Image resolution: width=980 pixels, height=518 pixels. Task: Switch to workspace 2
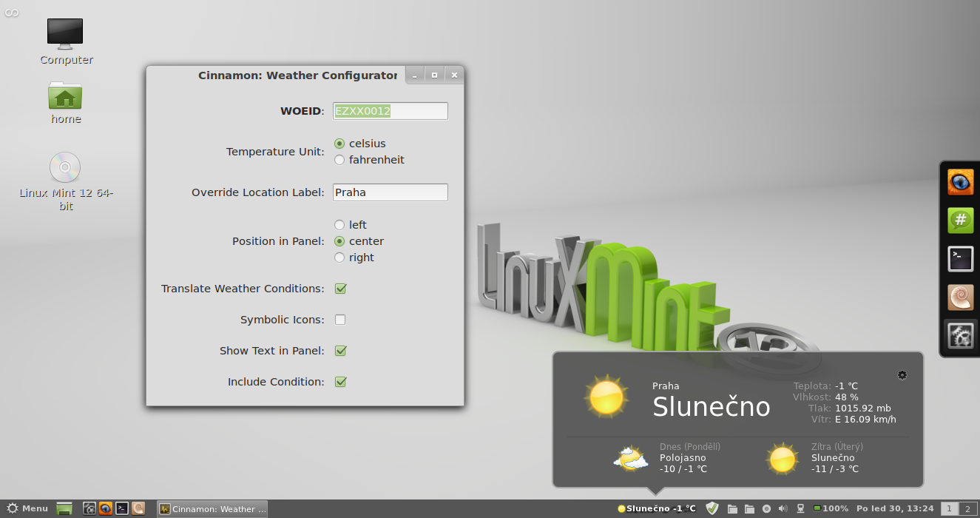(967, 508)
